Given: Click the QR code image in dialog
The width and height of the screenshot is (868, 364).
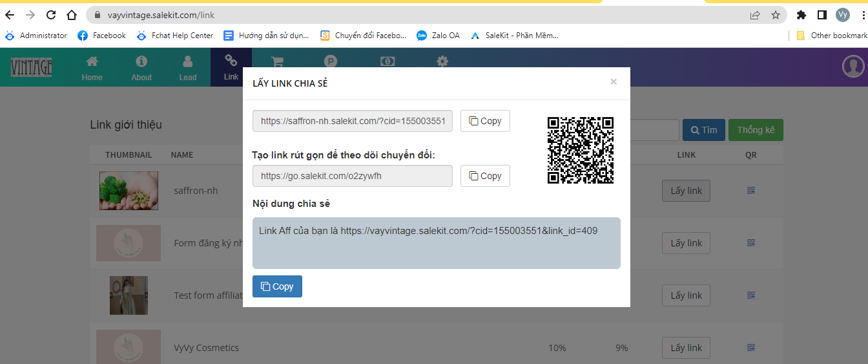Looking at the screenshot, I should click(580, 150).
